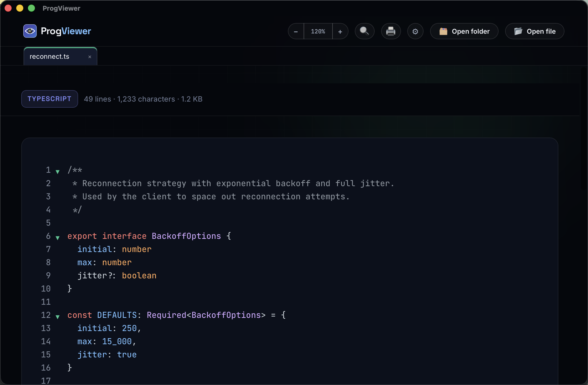The image size is (588, 385).
Task: Click the file stats text '49 lines · 1,233 characters'
Action: [x=129, y=99]
